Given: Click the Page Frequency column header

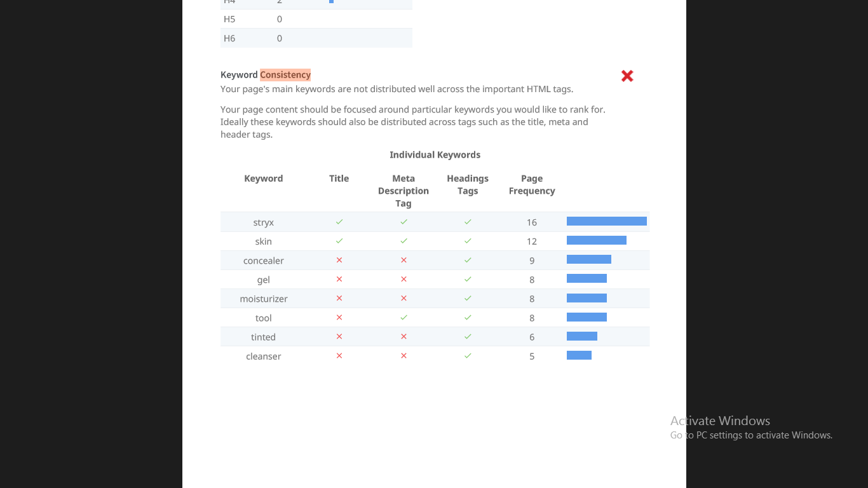Looking at the screenshot, I should coord(532,185).
